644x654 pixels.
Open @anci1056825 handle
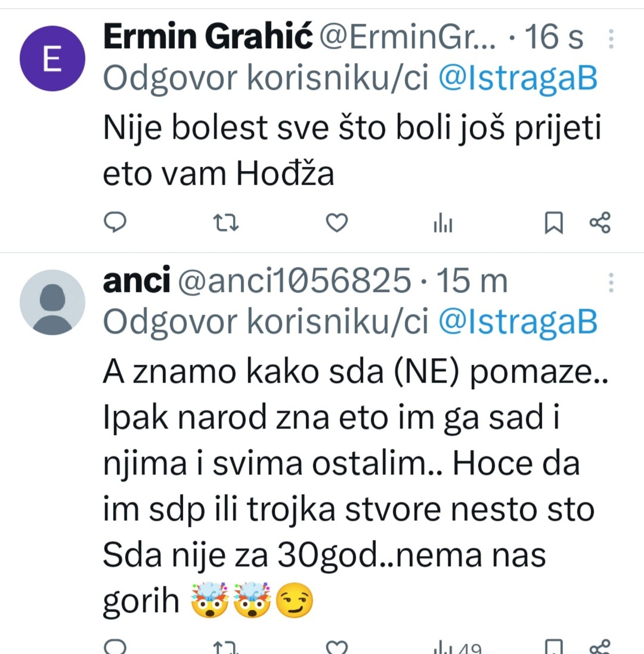point(294,281)
